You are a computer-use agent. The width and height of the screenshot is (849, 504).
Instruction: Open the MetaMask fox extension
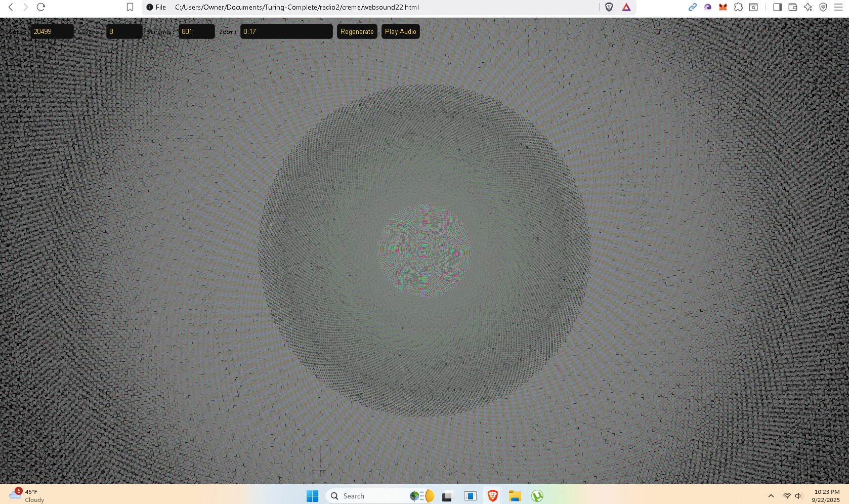[x=723, y=7]
